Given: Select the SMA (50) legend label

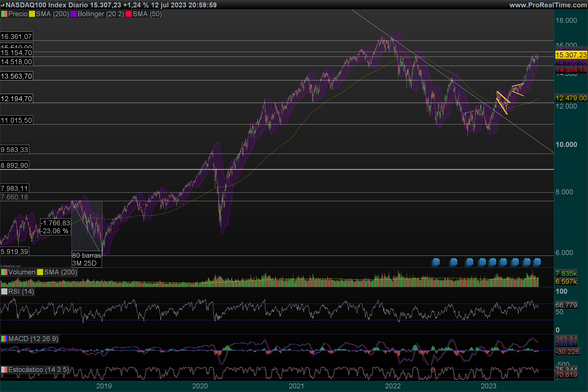Looking at the screenshot, I should (x=147, y=14).
